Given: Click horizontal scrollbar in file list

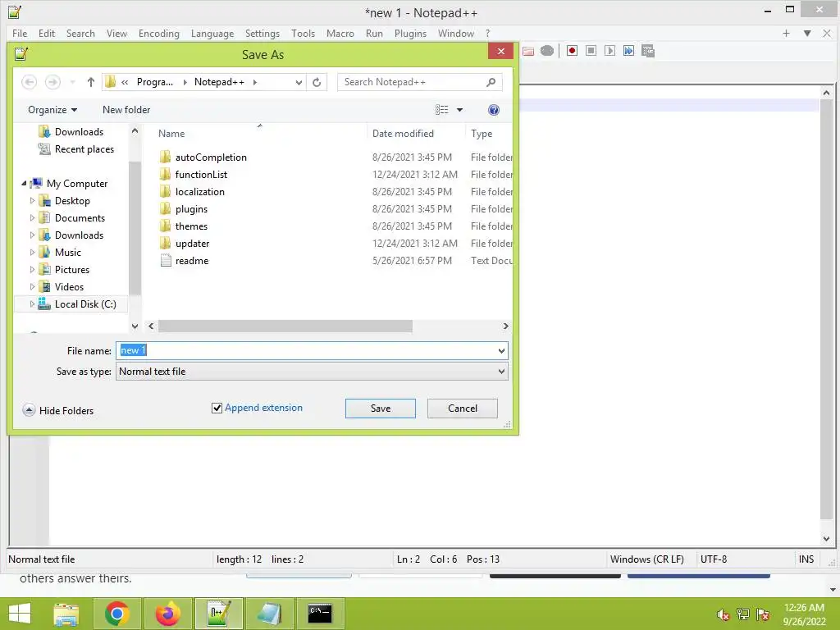Looking at the screenshot, I should [x=285, y=326].
